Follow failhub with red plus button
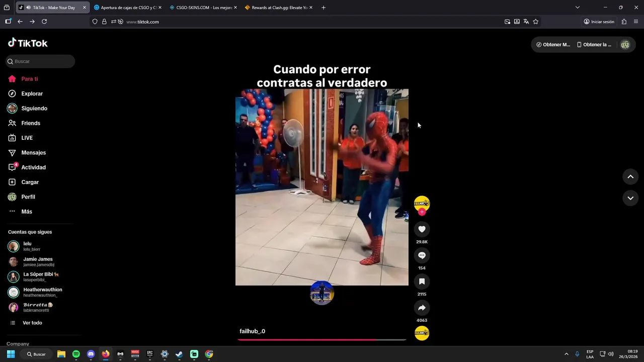Image resolution: width=644 pixels, height=362 pixels. pyautogui.click(x=422, y=212)
